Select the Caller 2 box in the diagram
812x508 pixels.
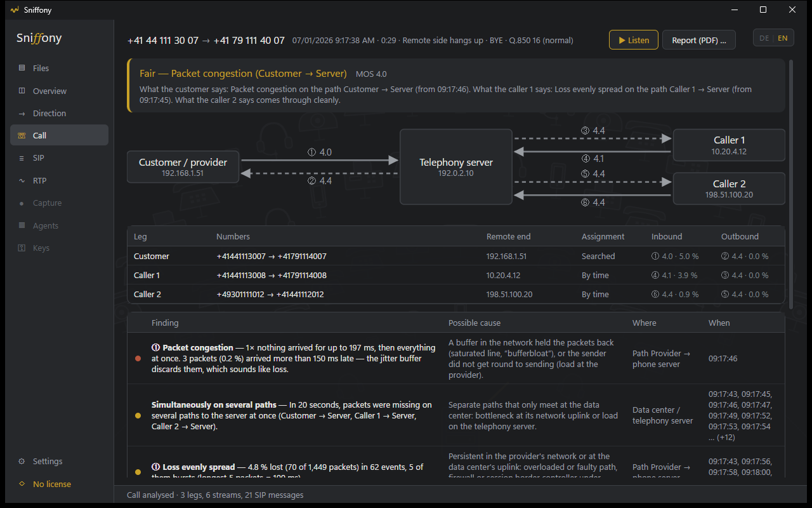[x=729, y=189]
